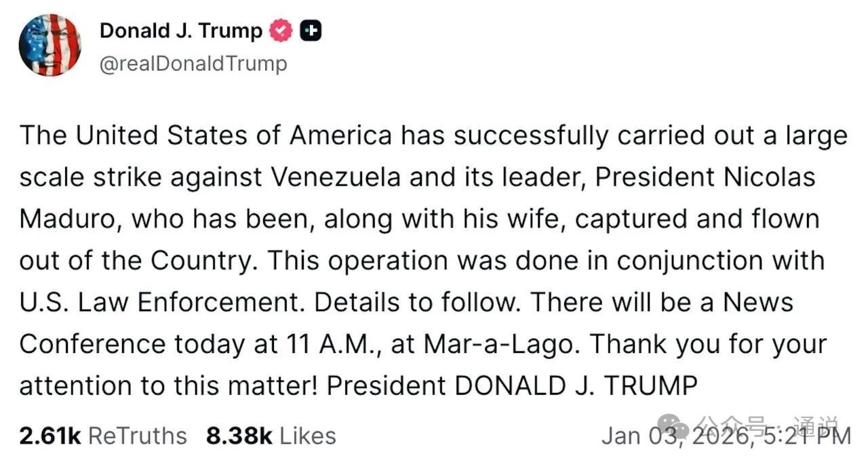This screenshot has width=868, height=462.
Task: Open the Jan 03, 2026 timestamp
Action: point(726,436)
